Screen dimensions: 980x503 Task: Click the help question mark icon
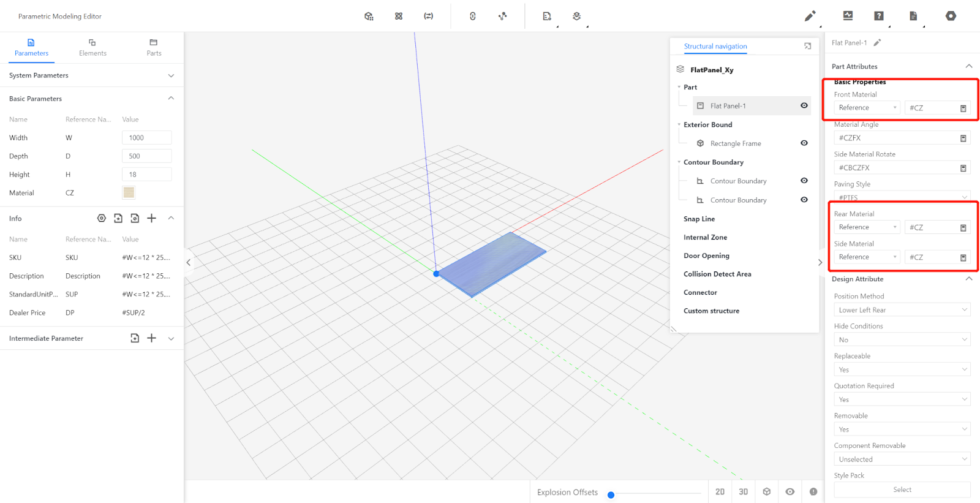[879, 16]
